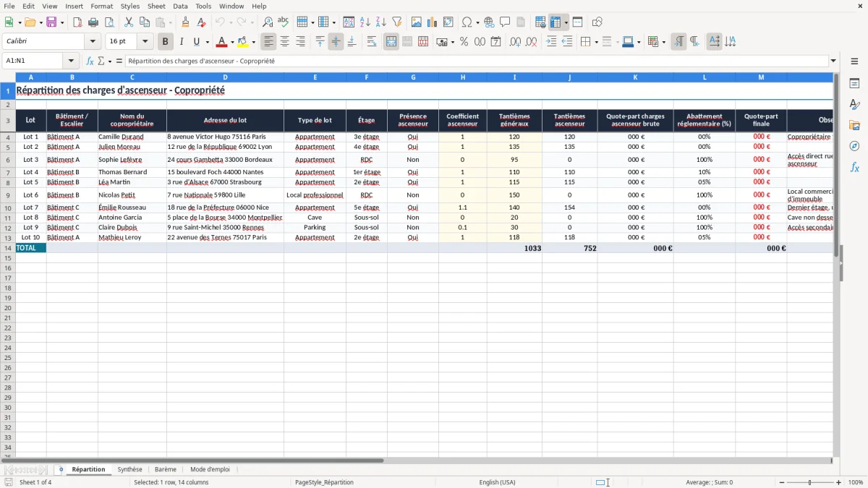Toggle Center Vertically alignment
The width and height of the screenshot is (868, 488).
(336, 42)
